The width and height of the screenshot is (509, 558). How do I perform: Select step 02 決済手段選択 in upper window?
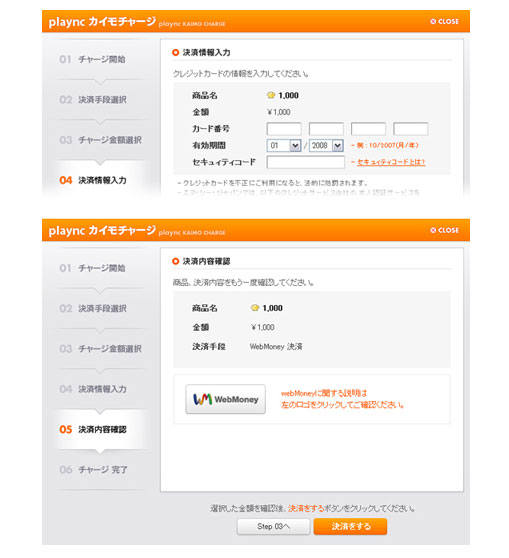tap(93, 100)
